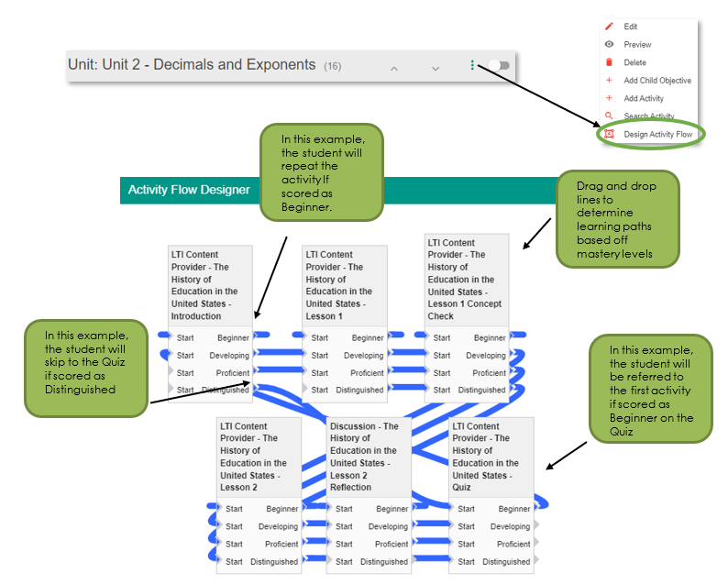The height and width of the screenshot is (584, 728).
Task: Click the magnifier Search Activity icon
Action: tap(609, 116)
